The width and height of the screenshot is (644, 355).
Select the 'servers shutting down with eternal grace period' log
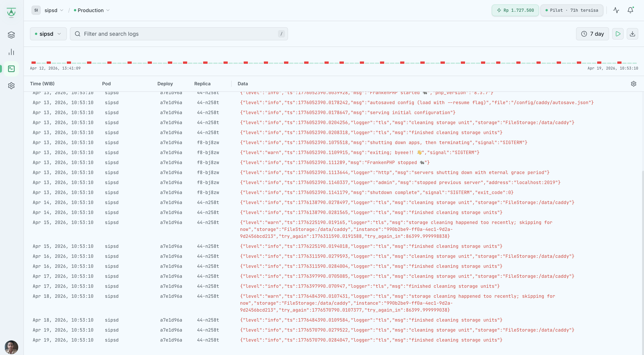point(334,173)
